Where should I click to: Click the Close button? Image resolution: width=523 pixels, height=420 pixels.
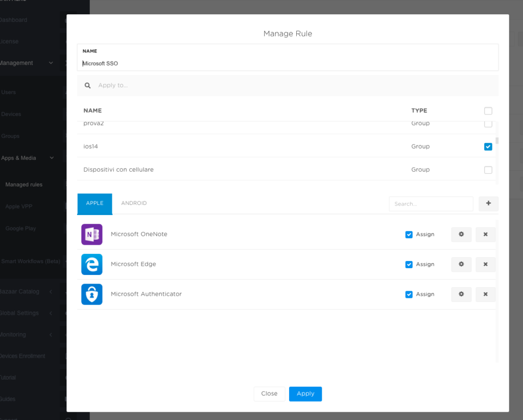point(269,394)
